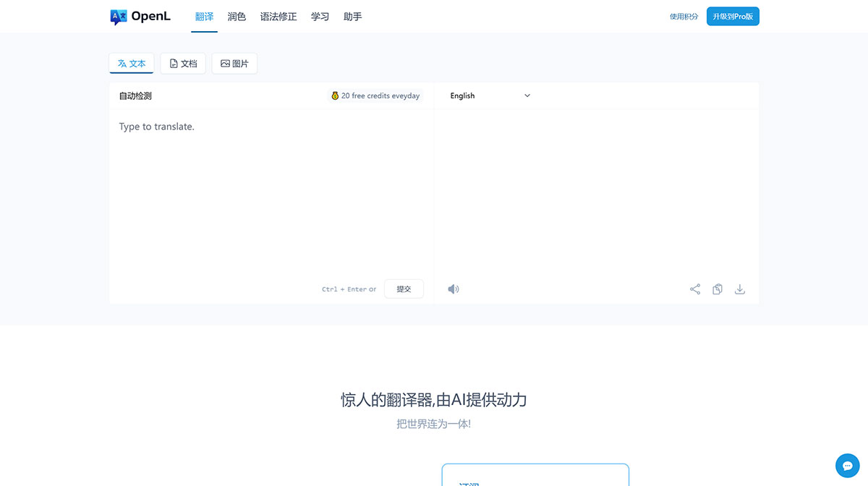Switch to the 文档 document tab

coord(183,63)
